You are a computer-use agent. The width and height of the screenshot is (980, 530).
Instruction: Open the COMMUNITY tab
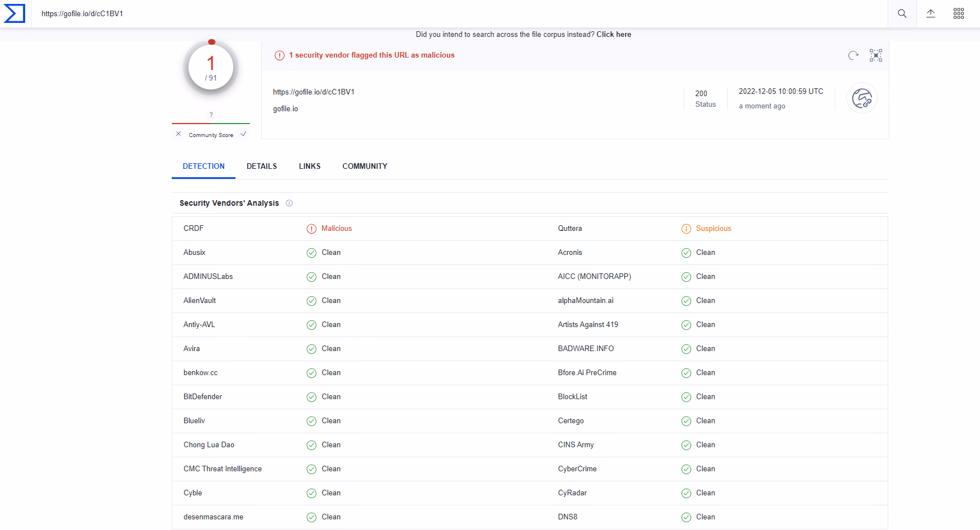(365, 166)
